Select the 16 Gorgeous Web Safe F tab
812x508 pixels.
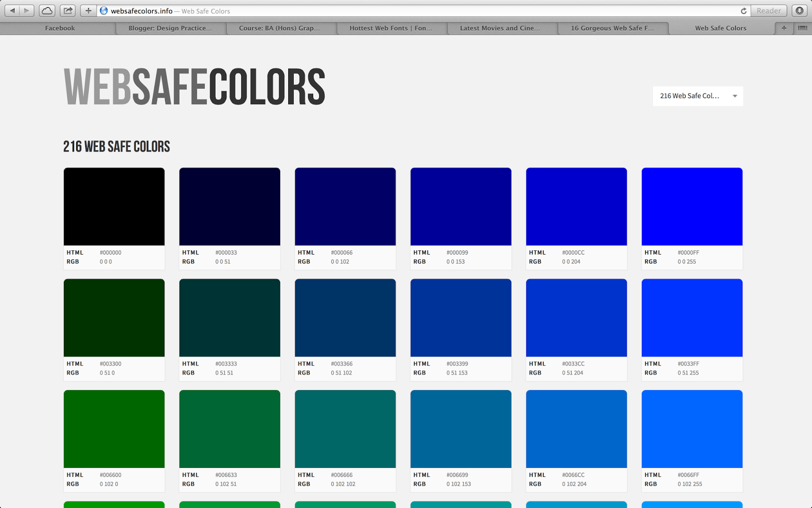click(x=612, y=28)
